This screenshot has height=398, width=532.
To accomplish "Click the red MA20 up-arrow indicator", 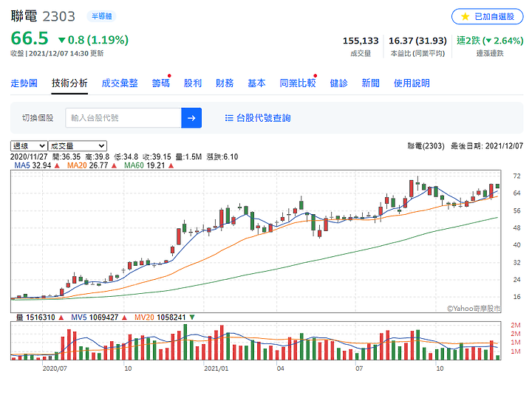I will [x=114, y=165].
